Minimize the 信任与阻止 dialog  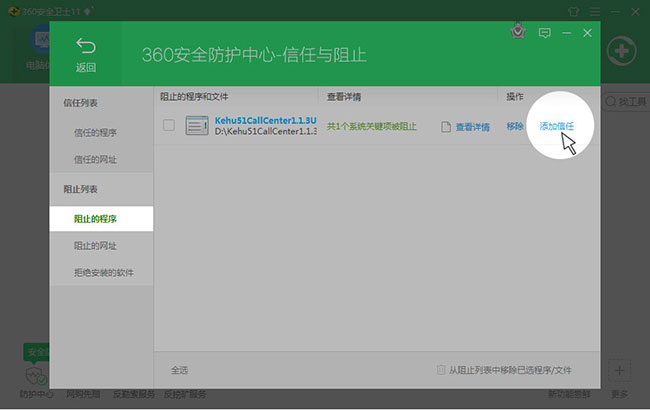(566, 33)
